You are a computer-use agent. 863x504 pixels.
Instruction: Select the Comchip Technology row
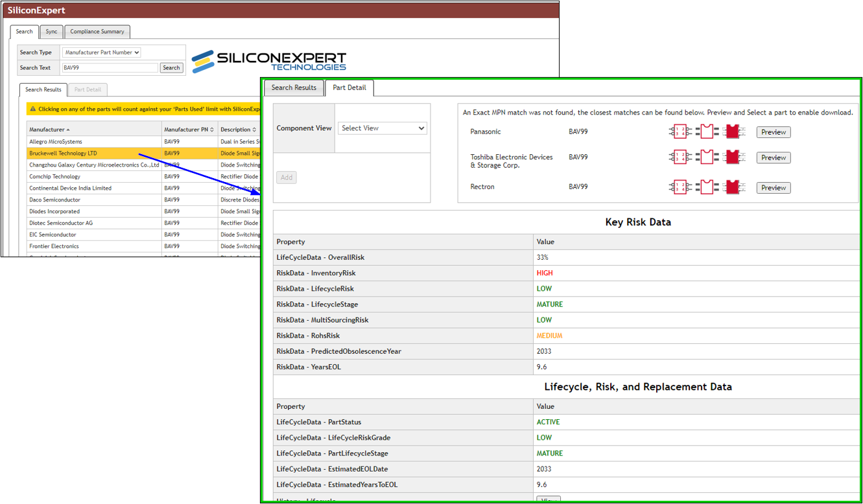143,177
